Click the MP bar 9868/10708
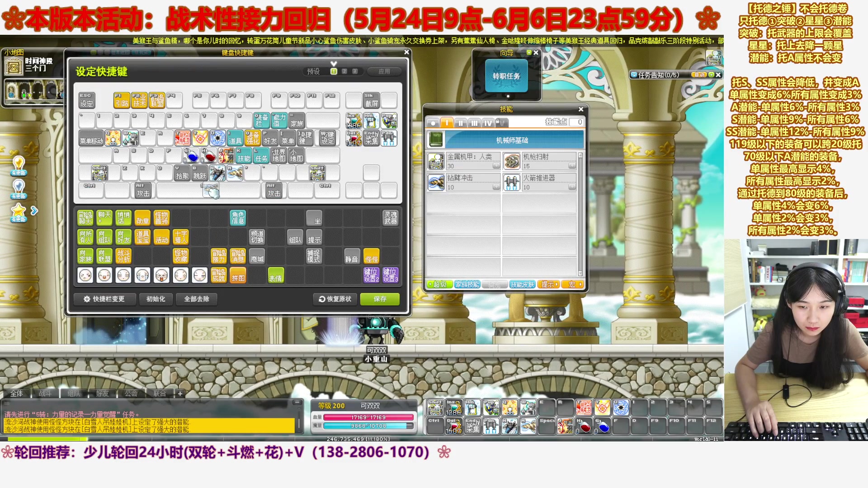 click(368, 426)
